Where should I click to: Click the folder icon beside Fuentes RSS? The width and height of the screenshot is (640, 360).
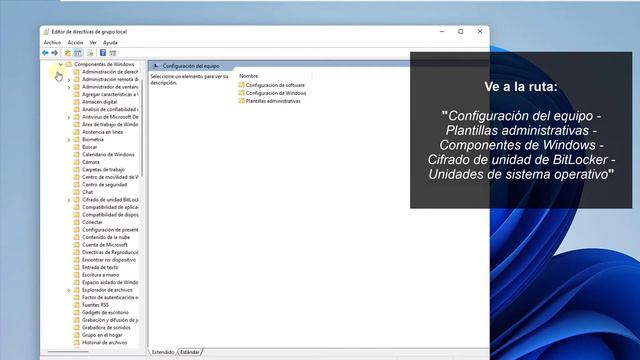76,305
